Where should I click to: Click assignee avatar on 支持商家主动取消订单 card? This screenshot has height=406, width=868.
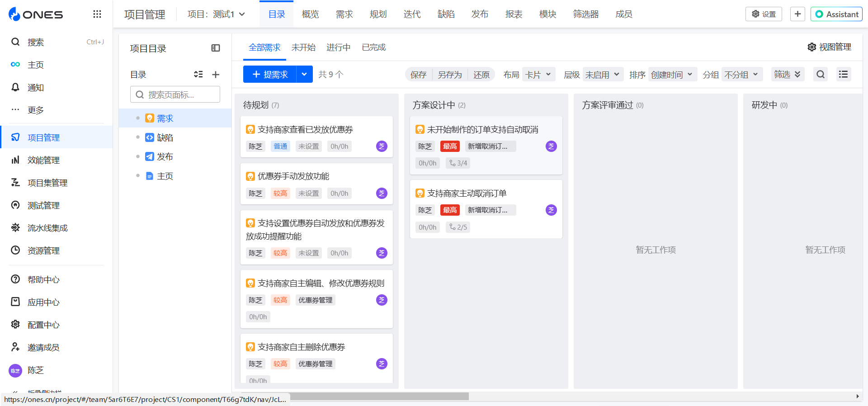(x=551, y=210)
